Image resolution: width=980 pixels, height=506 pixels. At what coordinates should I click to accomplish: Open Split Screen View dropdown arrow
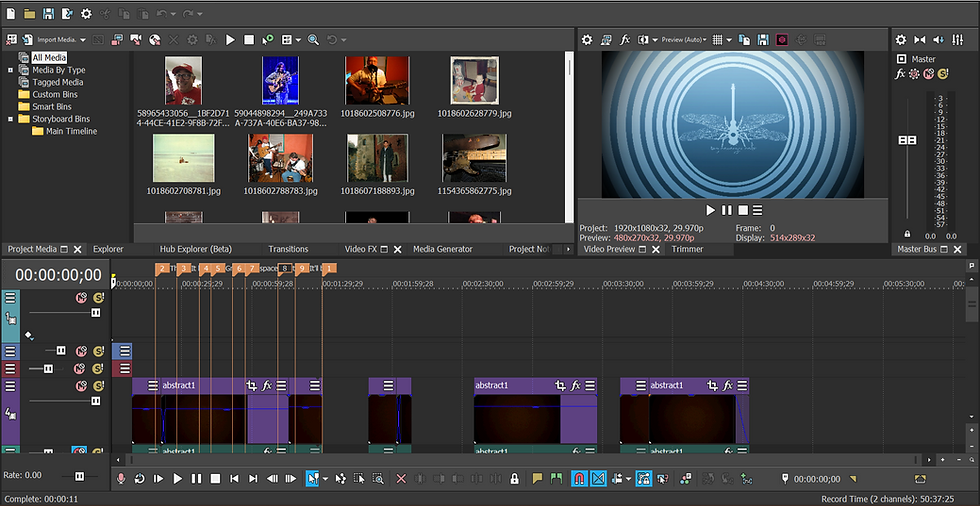click(655, 40)
